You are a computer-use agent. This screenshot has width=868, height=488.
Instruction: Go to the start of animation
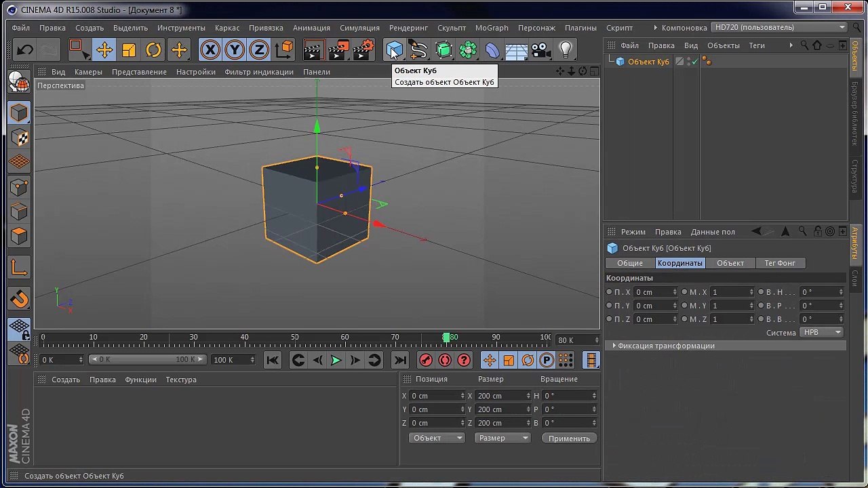pos(273,361)
